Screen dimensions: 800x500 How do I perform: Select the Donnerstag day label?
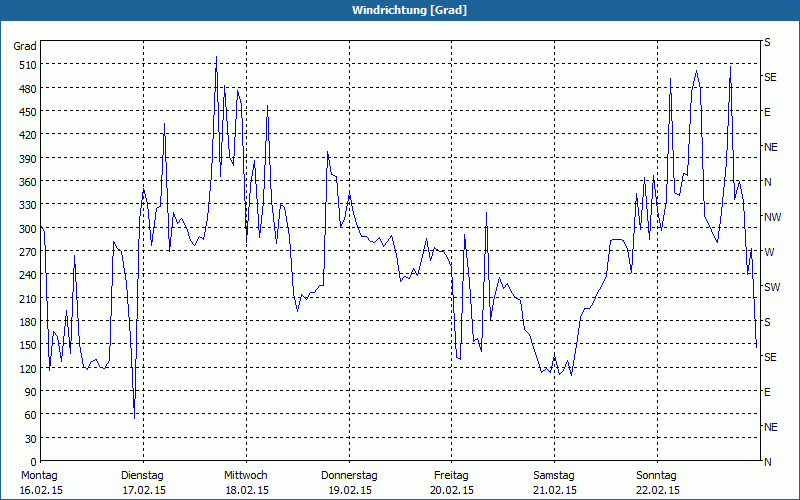tap(349, 476)
